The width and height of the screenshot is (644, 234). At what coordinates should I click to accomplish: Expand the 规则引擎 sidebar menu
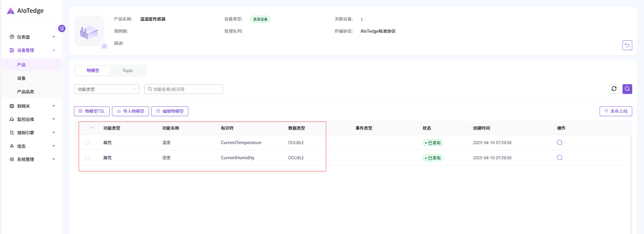pos(32,133)
